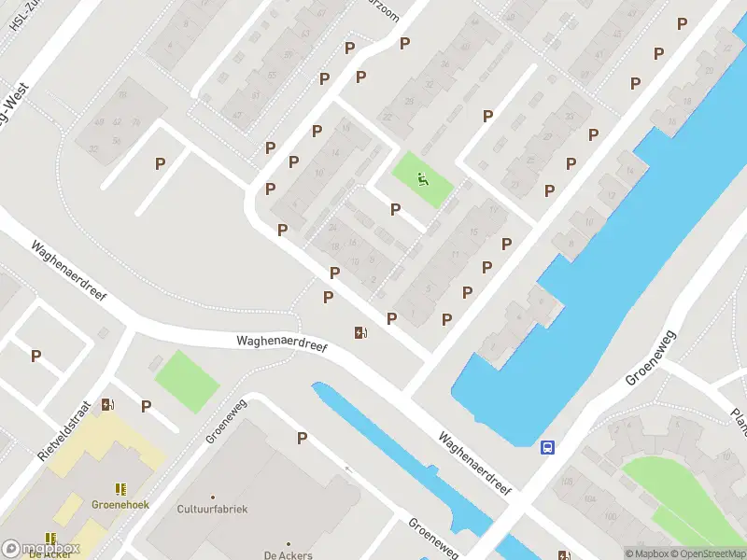Viewport: 747px width, 560px height.
Task: Select the parking icon below building 56
Action: pos(160,164)
